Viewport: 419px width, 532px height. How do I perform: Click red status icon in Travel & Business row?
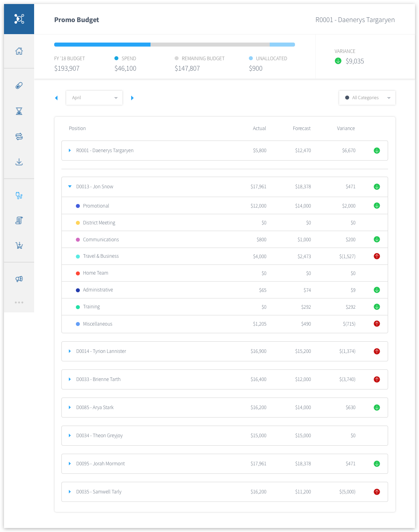pyautogui.click(x=377, y=256)
